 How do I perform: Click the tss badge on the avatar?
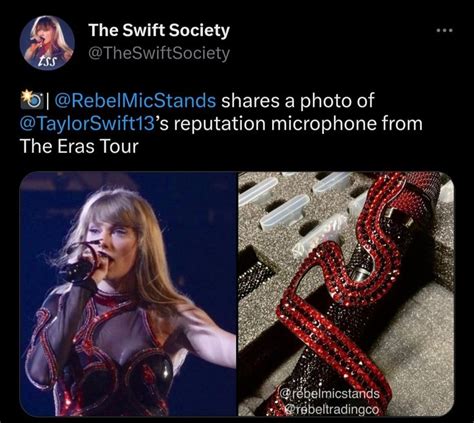pos(50,61)
